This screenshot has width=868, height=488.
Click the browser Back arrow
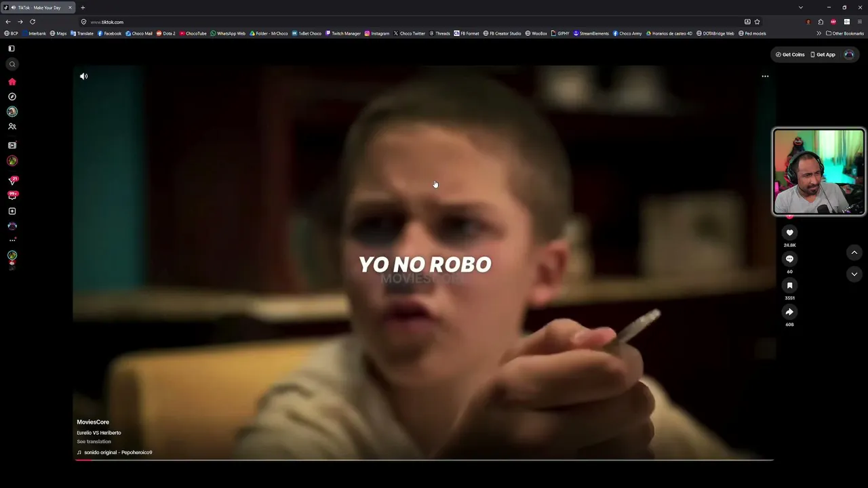pos(8,22)
